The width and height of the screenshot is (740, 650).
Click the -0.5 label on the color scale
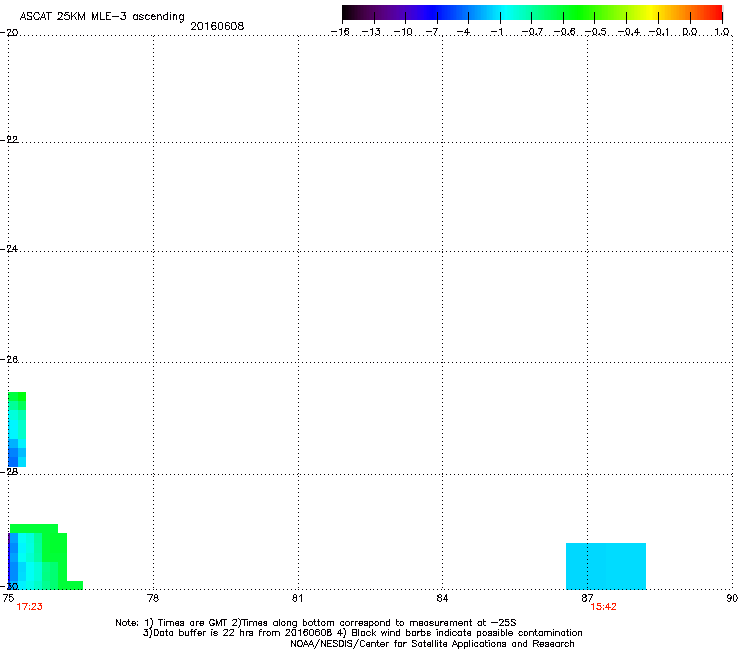[x=596, y=32]
